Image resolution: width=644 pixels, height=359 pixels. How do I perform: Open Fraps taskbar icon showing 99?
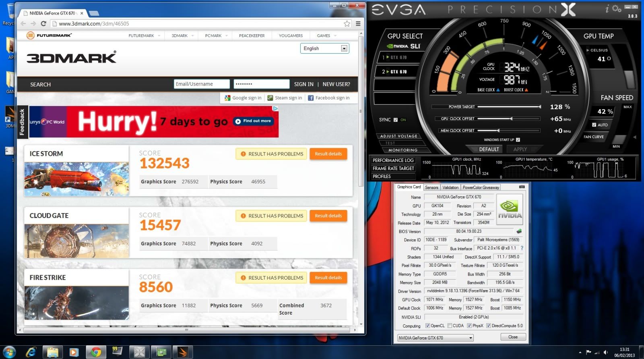(x=117, y=352)
